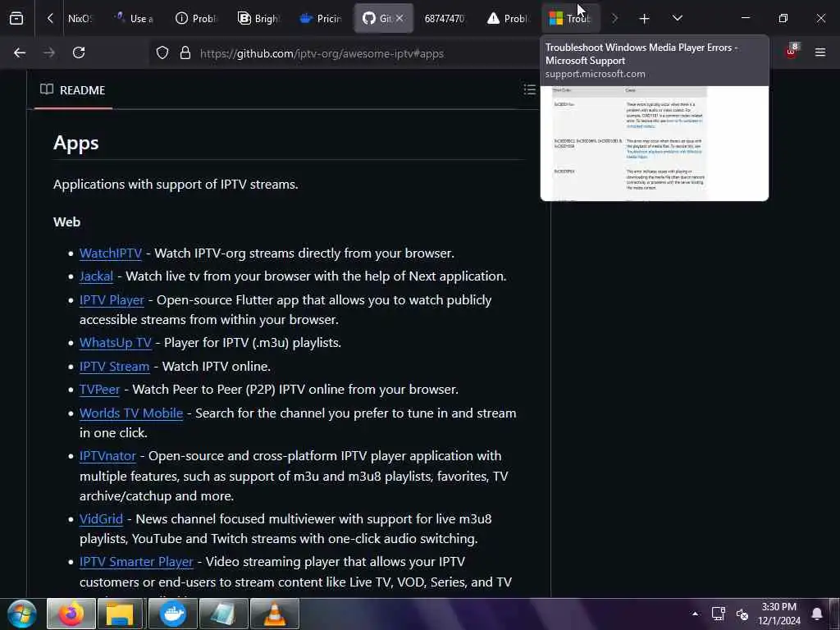This screenshot has width=840, height=630.
Task: Open the WhatsUp TV link
Action: 116,342
